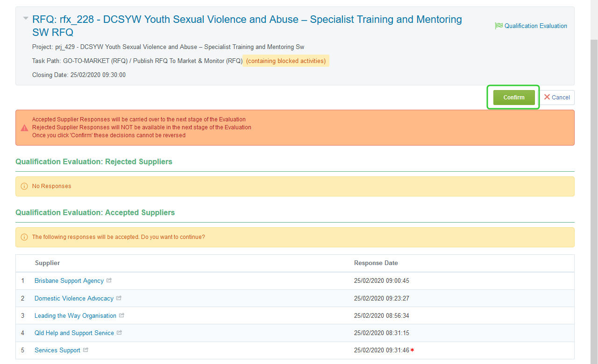Click the Response Date column header
Viewport: 598px width, 364px height.
click(x=376, y=263)
